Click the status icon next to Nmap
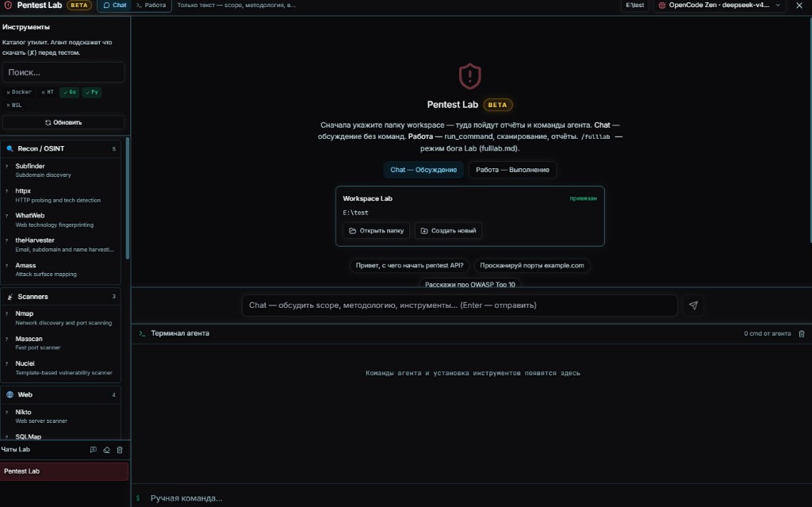812x507 pixels. tap(6, 314)
